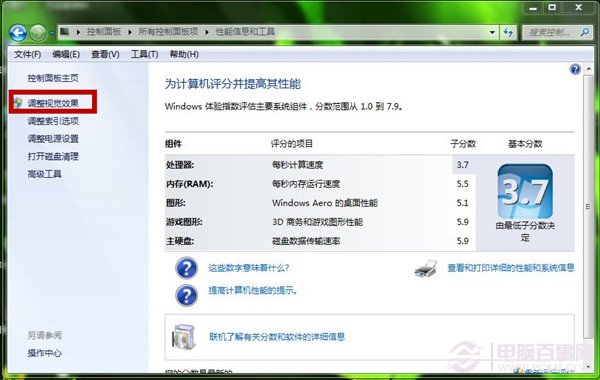This screenshot has height=380, width=600.
Task: Open 调整索引选项 link
Action: pyautogui.click(x=53, y=121)
